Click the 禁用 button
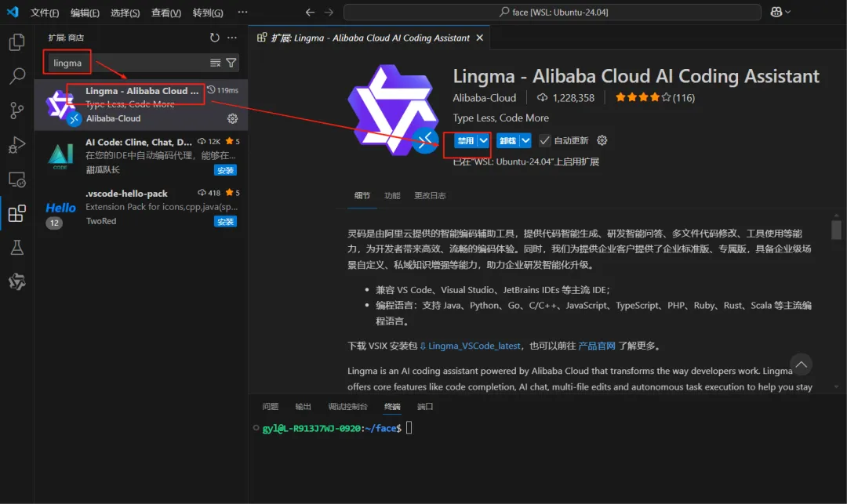847x504 pixels. pos(466,141)
